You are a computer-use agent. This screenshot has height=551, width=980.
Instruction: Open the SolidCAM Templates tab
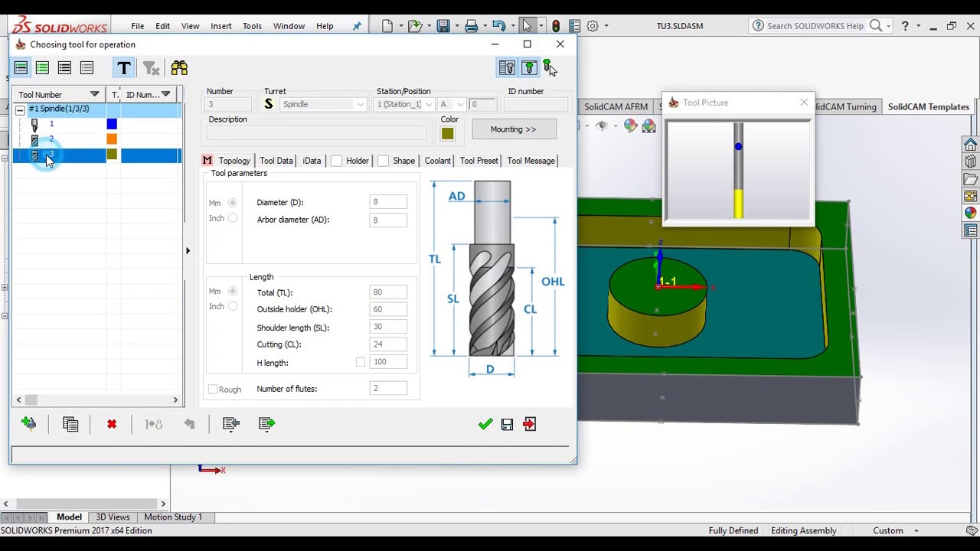coord(929,107)
